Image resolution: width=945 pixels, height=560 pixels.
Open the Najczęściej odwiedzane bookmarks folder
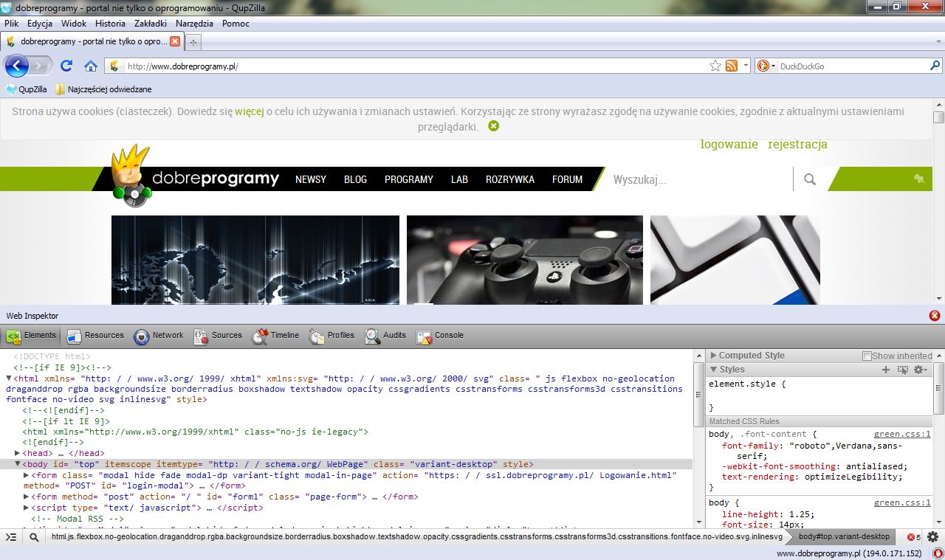103,89
